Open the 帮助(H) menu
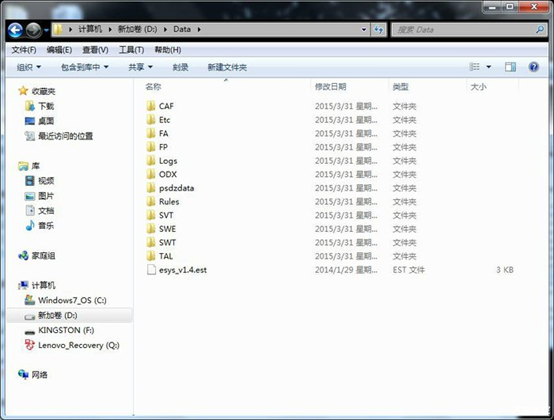554x420 pixels. pos(168,50)
